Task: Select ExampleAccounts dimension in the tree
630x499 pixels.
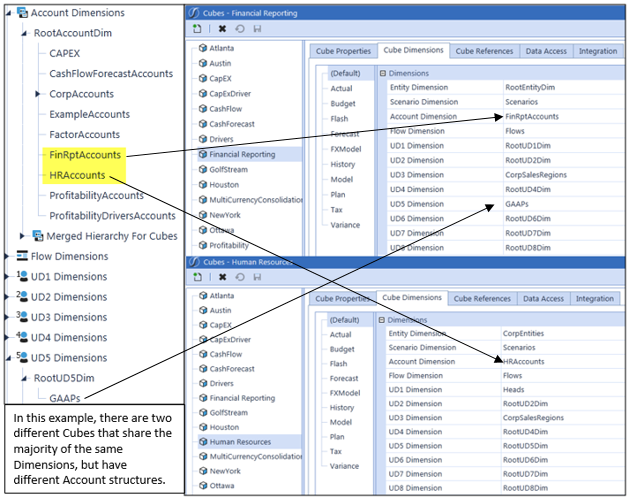Action: point(89,114)
